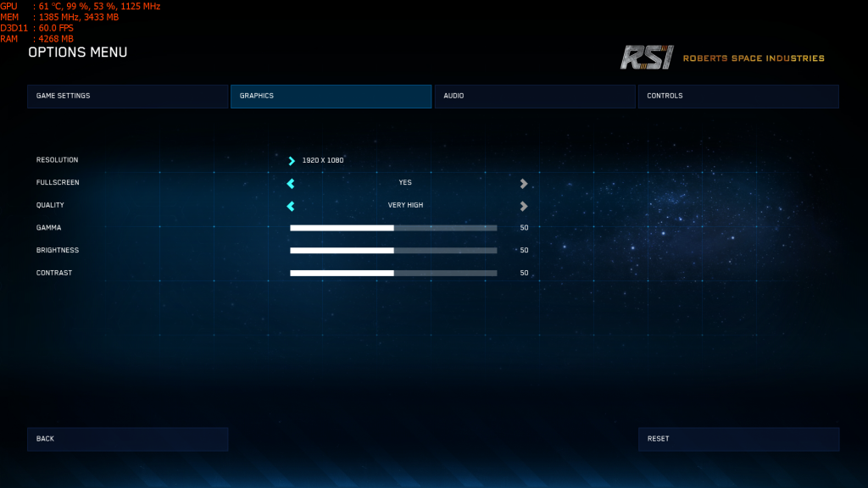Open the Audio tab

point(534,97)
